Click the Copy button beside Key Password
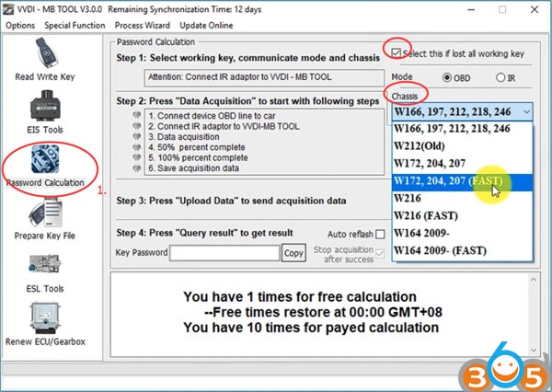 pos(293,253)
